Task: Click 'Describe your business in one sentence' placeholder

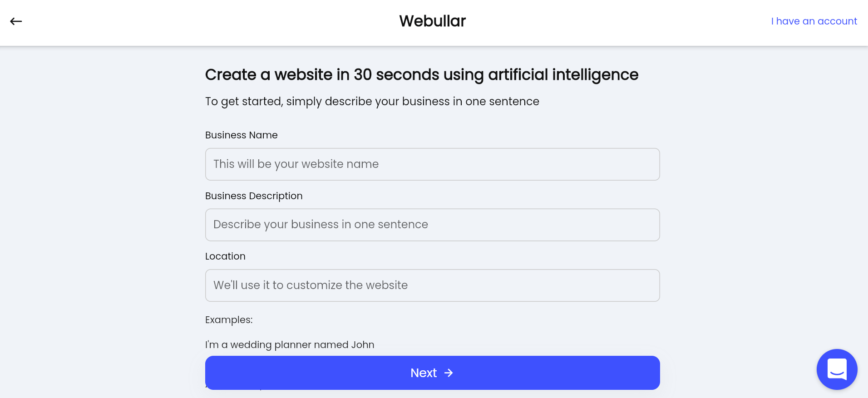Action: pyautogui.click(x=321, y=225)
